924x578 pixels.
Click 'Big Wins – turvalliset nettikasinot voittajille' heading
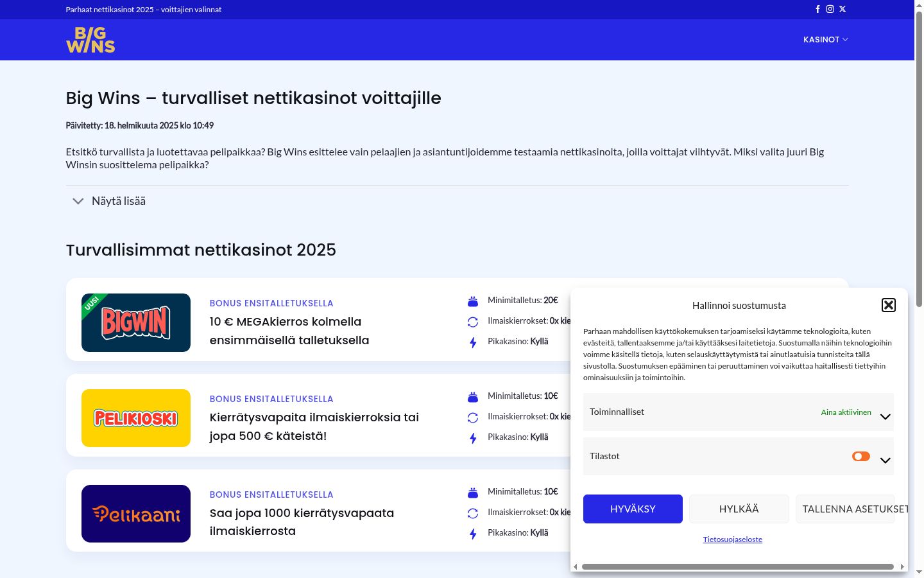[x=253, y=98]
